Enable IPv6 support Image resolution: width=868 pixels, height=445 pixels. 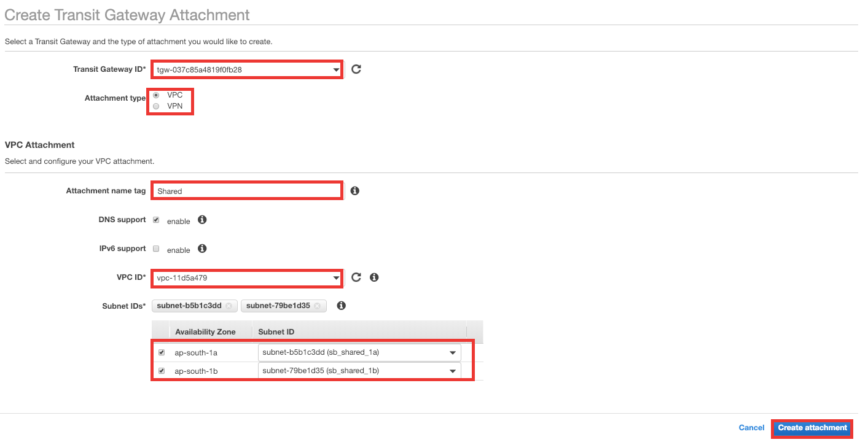pyautogui.click(x=155, y=248)
